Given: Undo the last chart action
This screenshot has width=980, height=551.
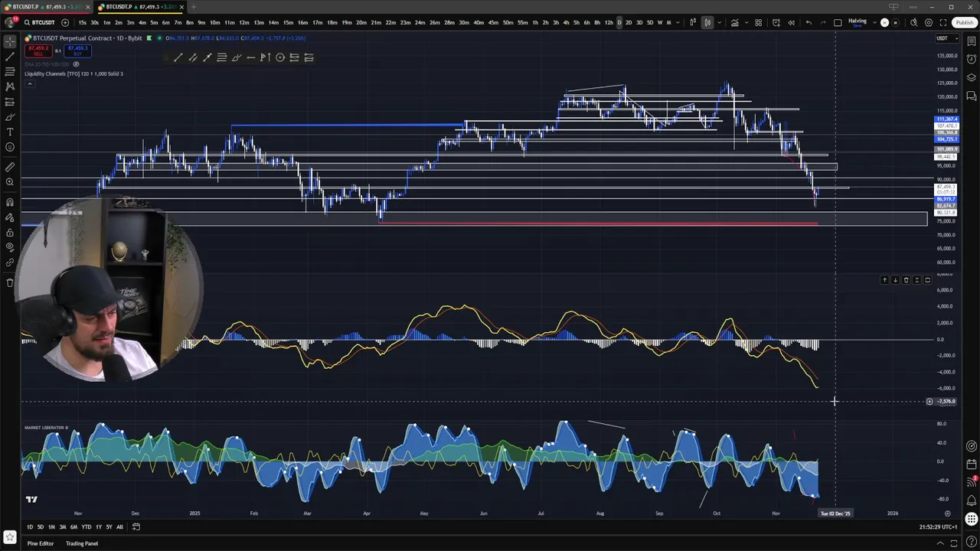Looking at the screenshot, I should point(808,23).
